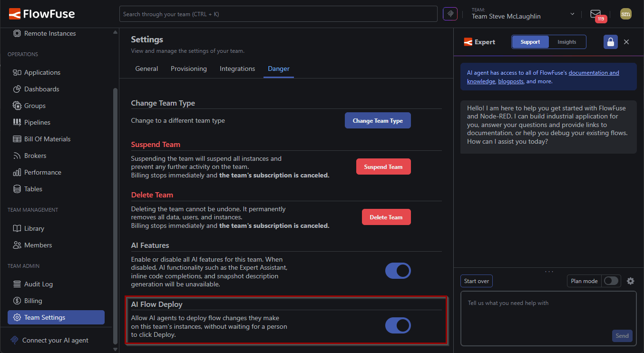This screenshot has width=644, height=353.
Task: Click the Pipelines sidebar icon
Action: 17,122
